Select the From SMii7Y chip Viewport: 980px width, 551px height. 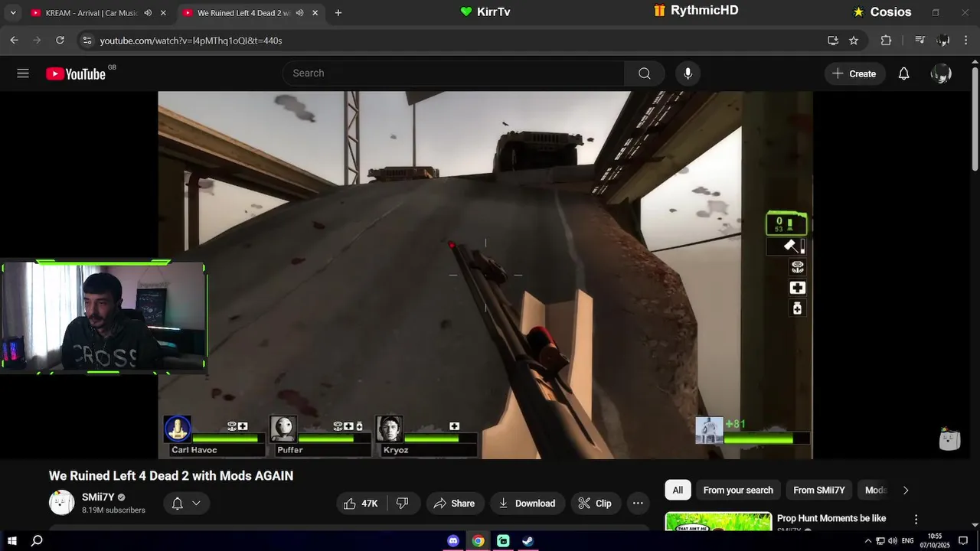click(819, 491)
